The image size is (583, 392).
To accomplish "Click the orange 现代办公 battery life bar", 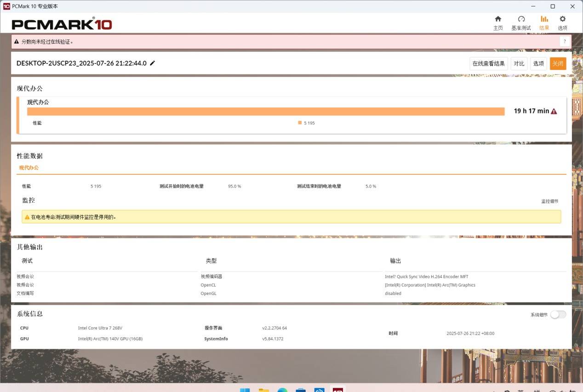I will (x=266, y=111).
